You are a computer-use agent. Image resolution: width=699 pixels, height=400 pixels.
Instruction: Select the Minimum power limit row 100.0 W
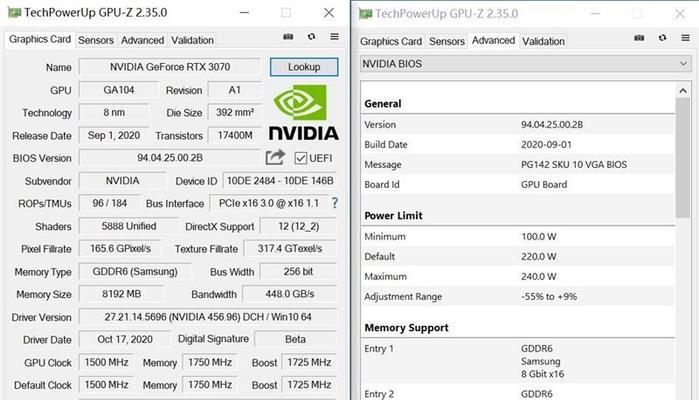[518, 236]
